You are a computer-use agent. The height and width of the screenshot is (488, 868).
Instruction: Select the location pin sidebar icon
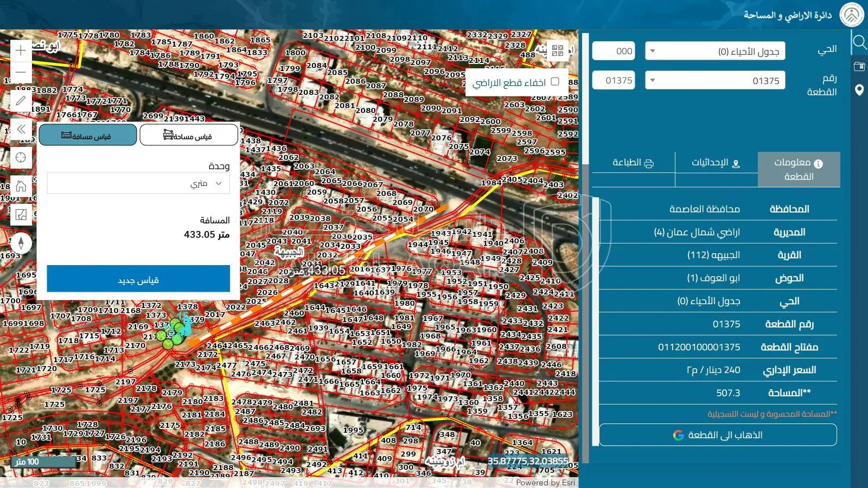(859, 90)
